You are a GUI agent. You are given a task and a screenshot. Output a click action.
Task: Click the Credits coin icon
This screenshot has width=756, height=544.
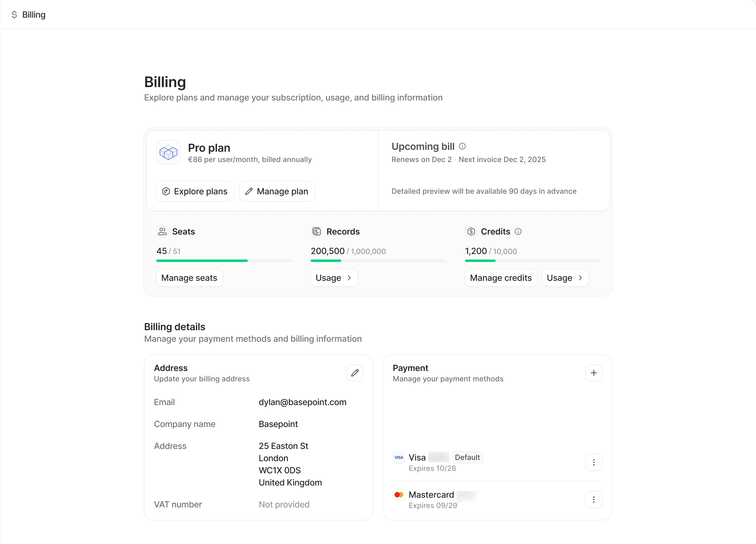471,231
